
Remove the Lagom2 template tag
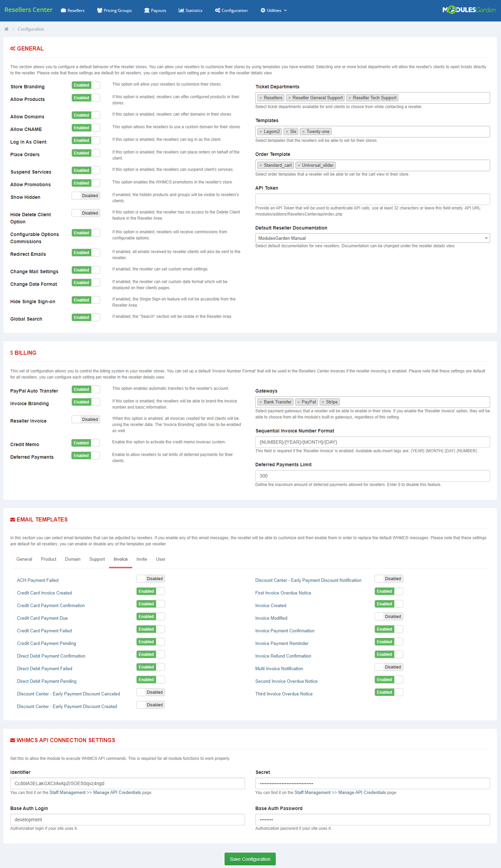tap(260, 132)
